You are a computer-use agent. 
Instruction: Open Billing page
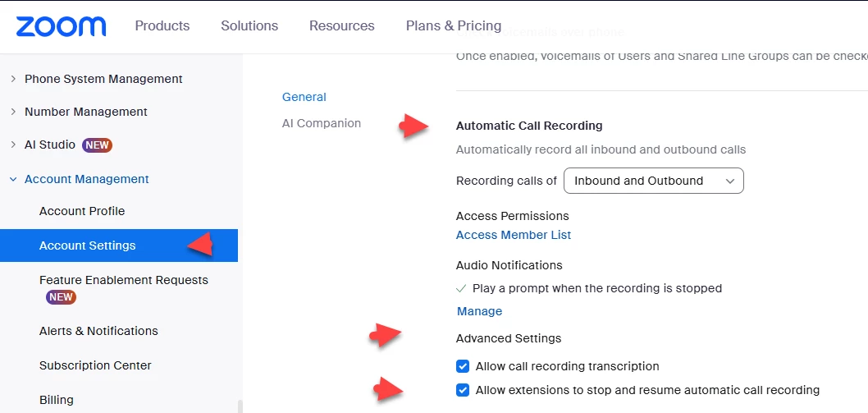pos(56,400)
